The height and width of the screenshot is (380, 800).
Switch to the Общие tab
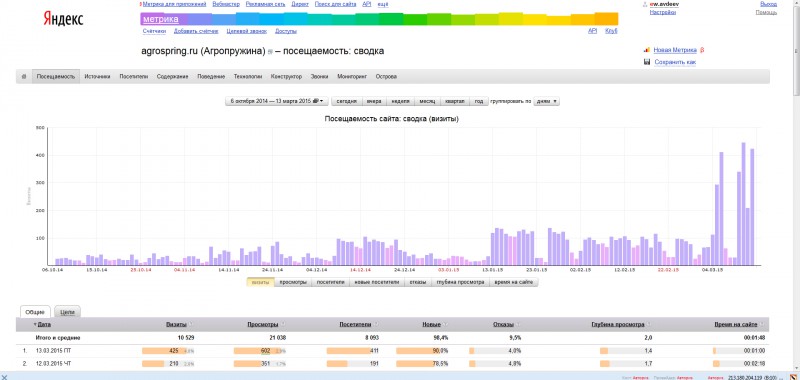(x=35, y=312)
